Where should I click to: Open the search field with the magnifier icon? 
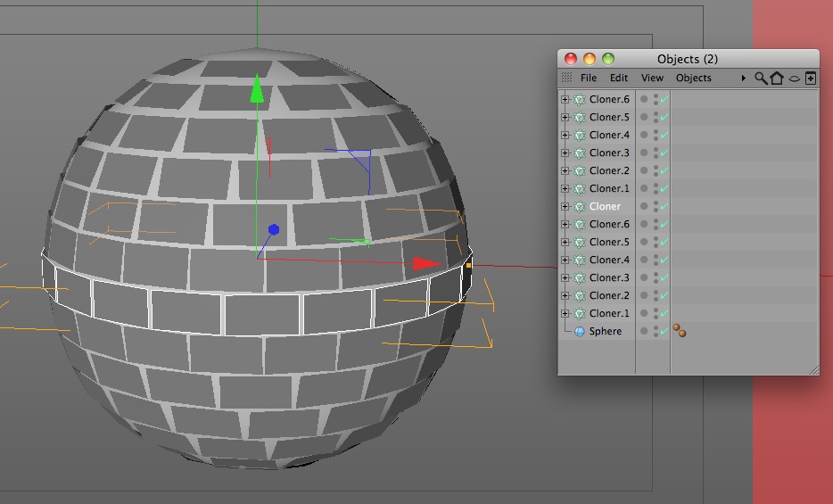[761, 78]
